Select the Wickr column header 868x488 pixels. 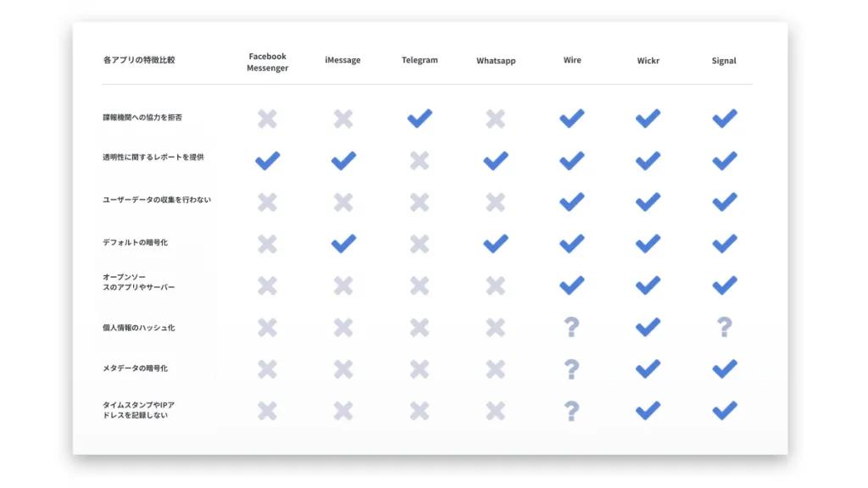(x=648, y=60)
